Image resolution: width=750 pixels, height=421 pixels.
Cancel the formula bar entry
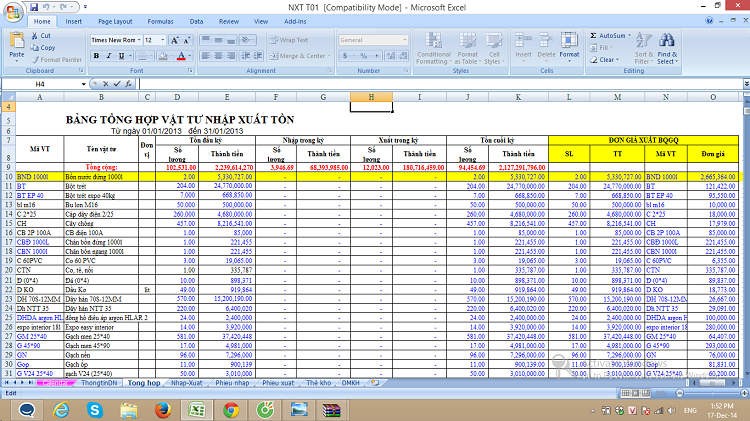106,84
